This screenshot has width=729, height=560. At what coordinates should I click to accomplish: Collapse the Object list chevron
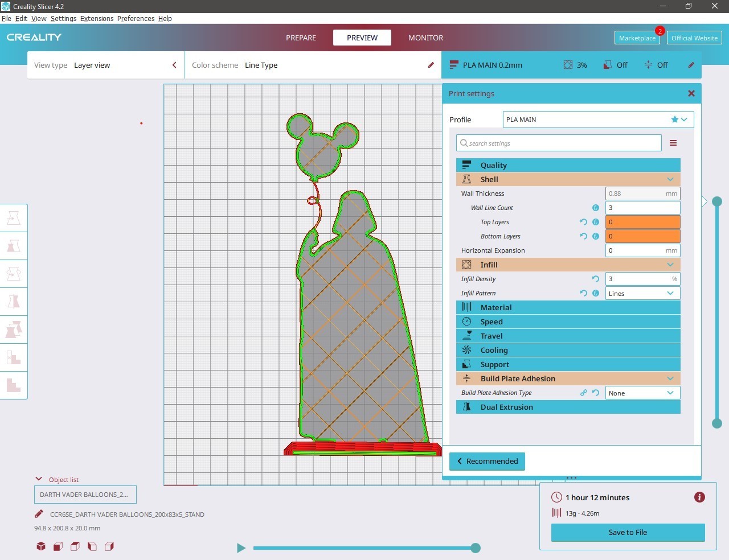[39, 479]
